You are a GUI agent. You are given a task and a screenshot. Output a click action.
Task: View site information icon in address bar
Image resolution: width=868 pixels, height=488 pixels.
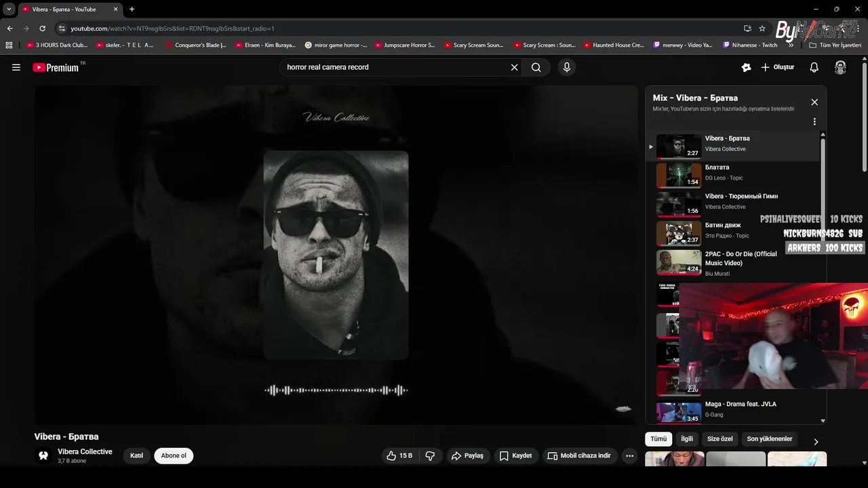click(62, 28)
